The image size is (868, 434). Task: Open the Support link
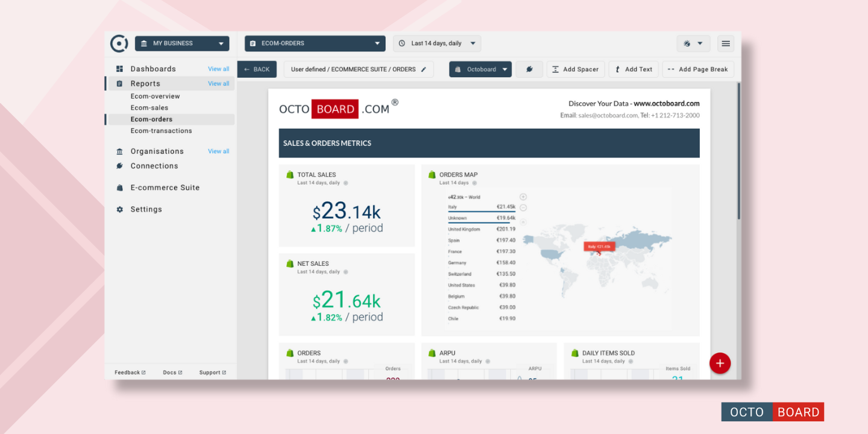click(x=213, y=373)
